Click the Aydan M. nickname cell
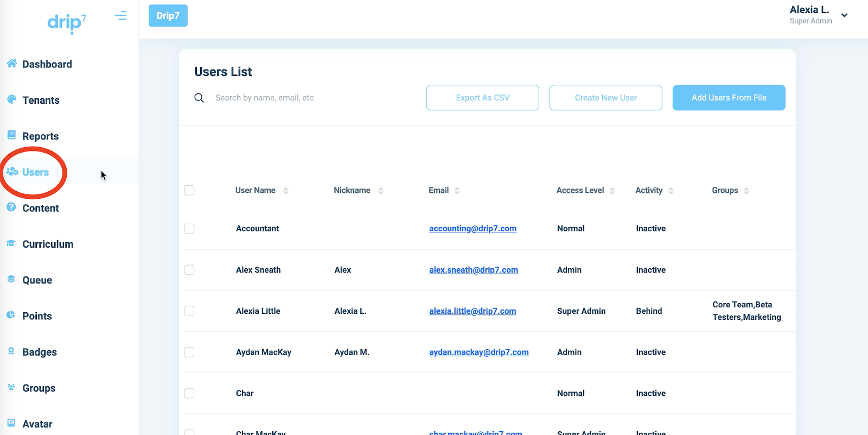The image size is (868, 435). tap(352, 352)
